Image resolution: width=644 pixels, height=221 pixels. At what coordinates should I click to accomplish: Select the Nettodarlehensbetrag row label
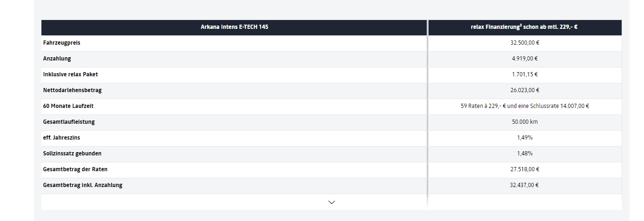click(x=72, y=90)
